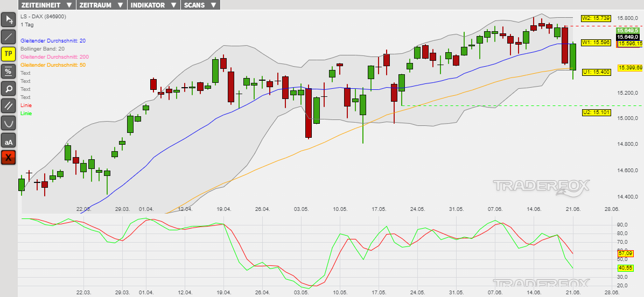The width and height of the screenshot is (644, 297).
Task: Click the black 15.649,0 price tag
Action: pyautogui.click(x=627, y=37)
